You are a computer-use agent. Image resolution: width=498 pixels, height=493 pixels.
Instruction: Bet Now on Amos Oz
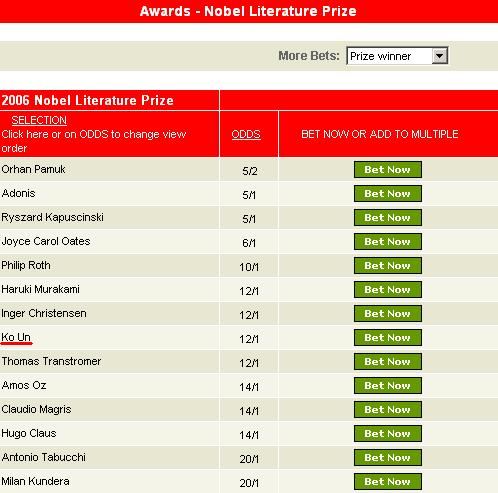388,386
